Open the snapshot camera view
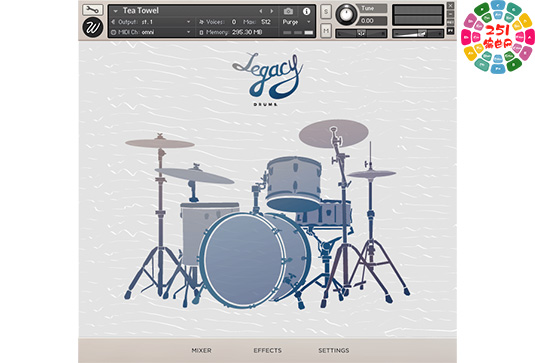The height and width of the screenshot is (363, 535). [288, 11]
